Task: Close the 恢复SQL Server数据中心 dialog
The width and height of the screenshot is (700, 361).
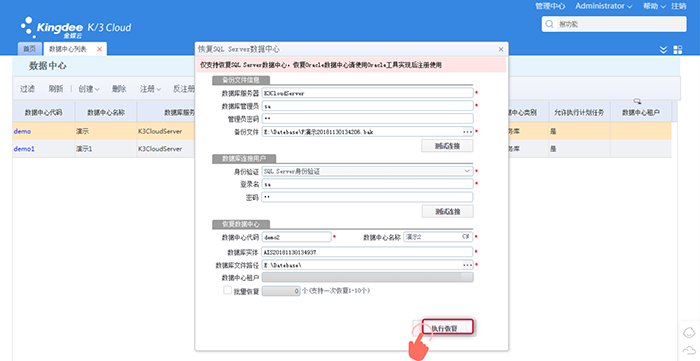Action: point(501,49)
